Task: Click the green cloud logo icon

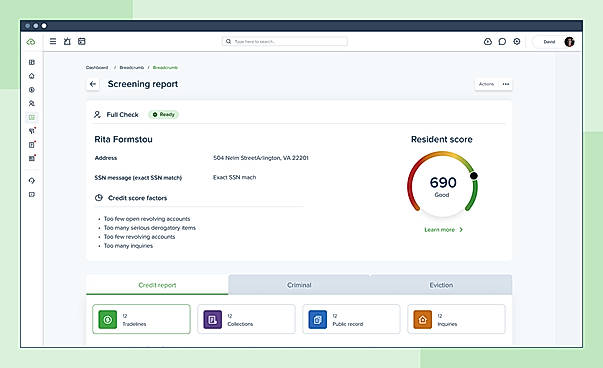Action: 31,42
